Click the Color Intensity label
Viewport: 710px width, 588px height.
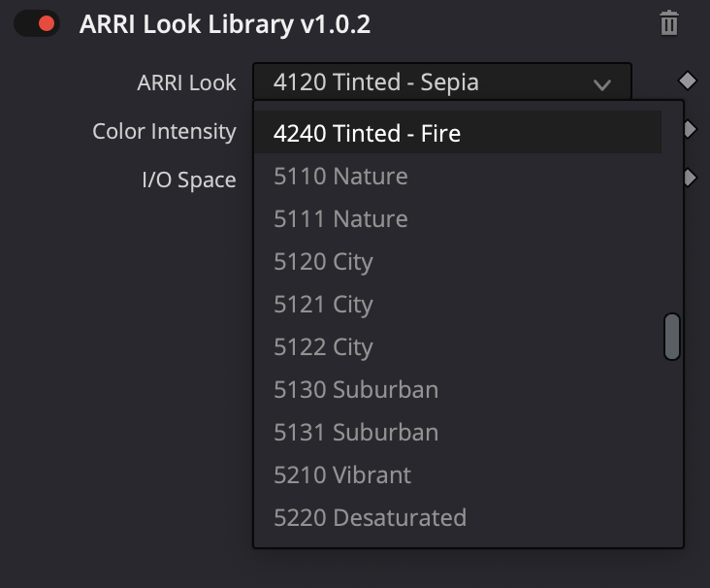click(x=164, y=131)
